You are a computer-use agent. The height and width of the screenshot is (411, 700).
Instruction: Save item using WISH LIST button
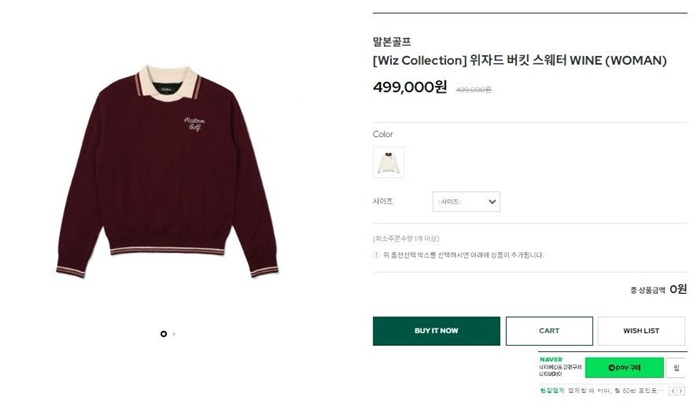pos(641,331)
